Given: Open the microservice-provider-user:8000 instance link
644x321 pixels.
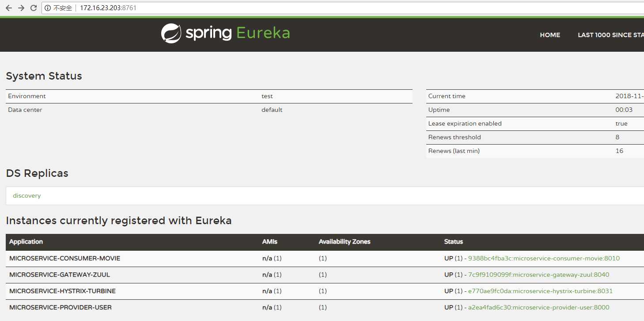Looking at the screenshot, I should pos(538,307).
